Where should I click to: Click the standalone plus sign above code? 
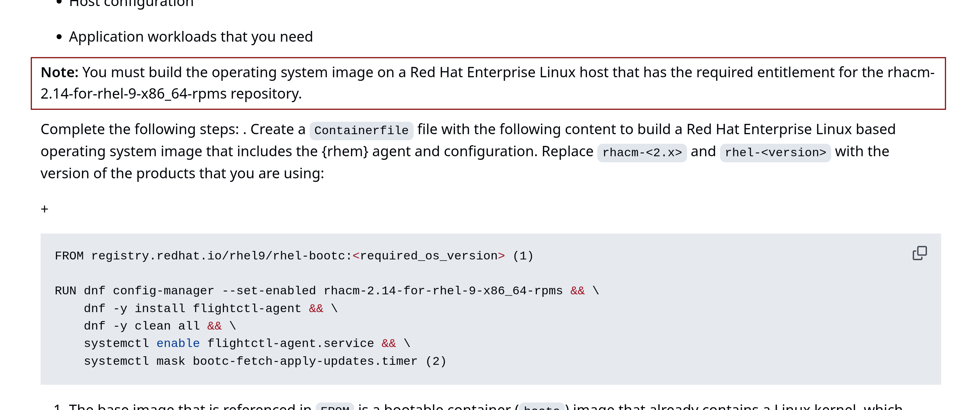44,209
